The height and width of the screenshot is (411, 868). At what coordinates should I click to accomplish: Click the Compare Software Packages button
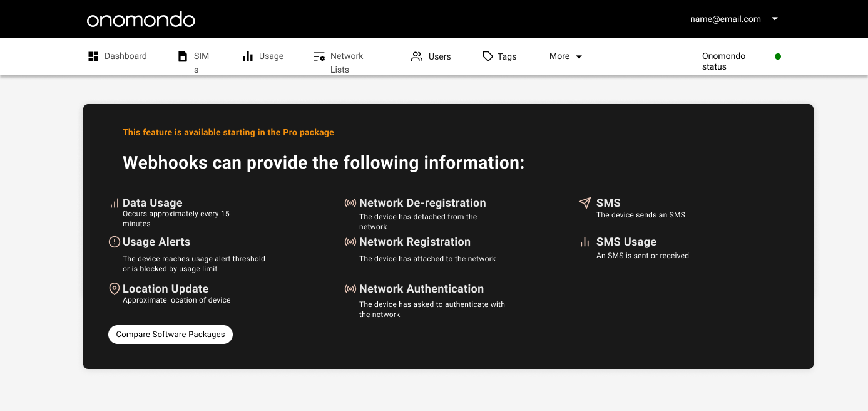click(x=170, y=335)
